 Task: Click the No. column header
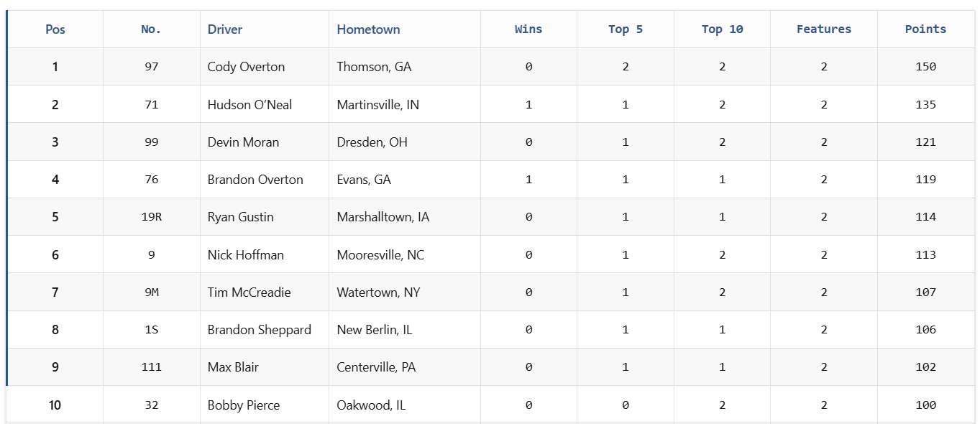point(151,29)
